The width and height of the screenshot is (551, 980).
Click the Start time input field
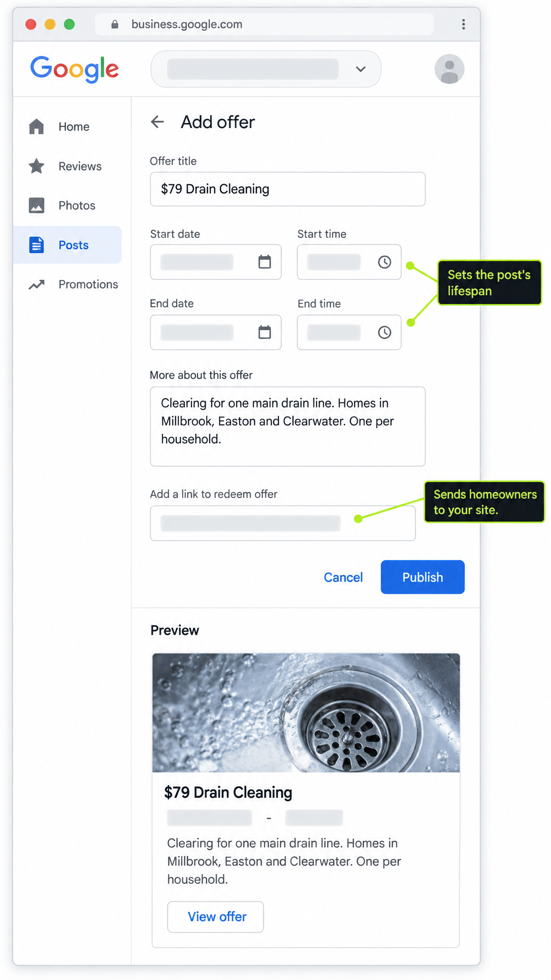pyautogui.click(x=349, y=262)
